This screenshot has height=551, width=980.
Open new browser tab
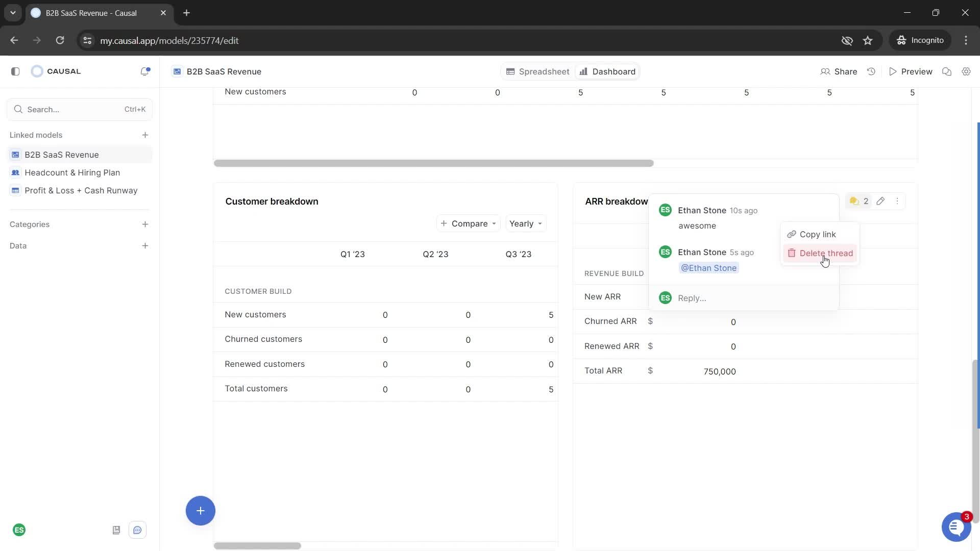[187, 13]
